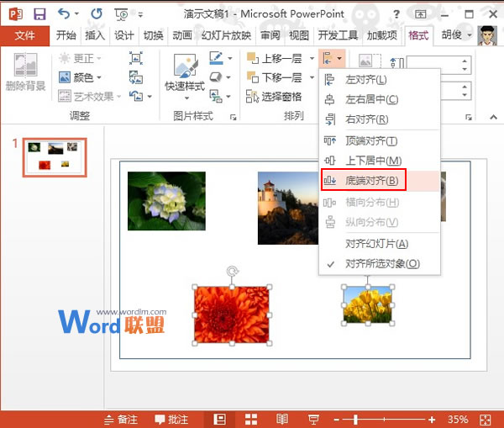Click the Comments (批注) status bar button
The height and width of the screenshot is (428, 504).
click(x=171, y=420)
